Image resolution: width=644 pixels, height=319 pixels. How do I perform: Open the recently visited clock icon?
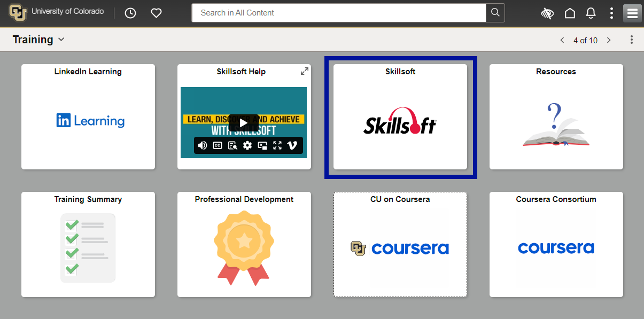[130, 13]
